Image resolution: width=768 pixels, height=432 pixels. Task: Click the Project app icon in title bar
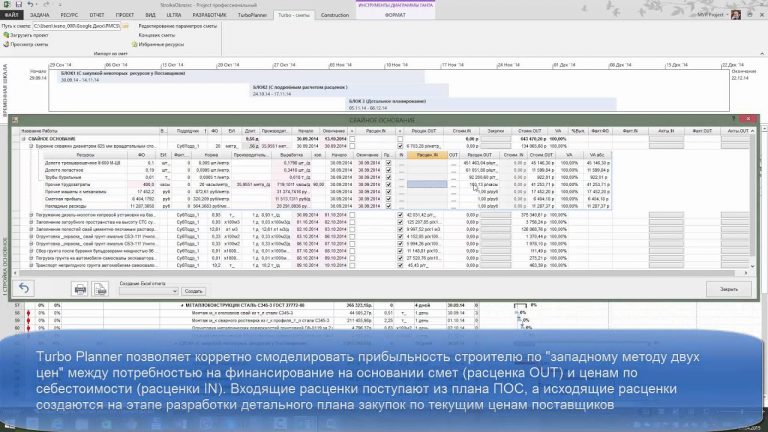click(7, 4)
